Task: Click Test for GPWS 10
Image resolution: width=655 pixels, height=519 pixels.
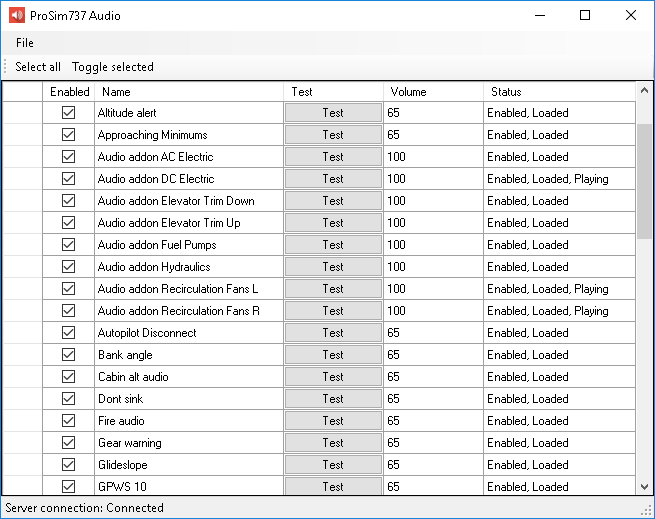Action: pos(333,486)
